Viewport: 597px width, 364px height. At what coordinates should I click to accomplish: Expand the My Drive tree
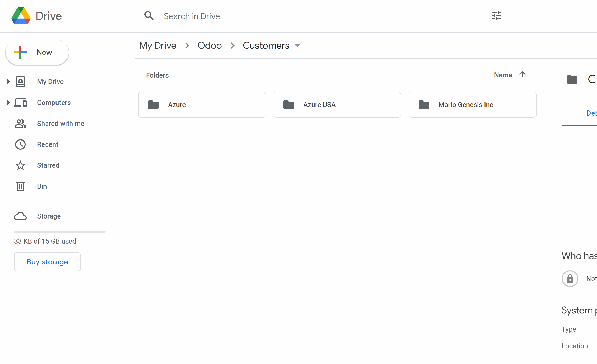(x=8, y=82)
